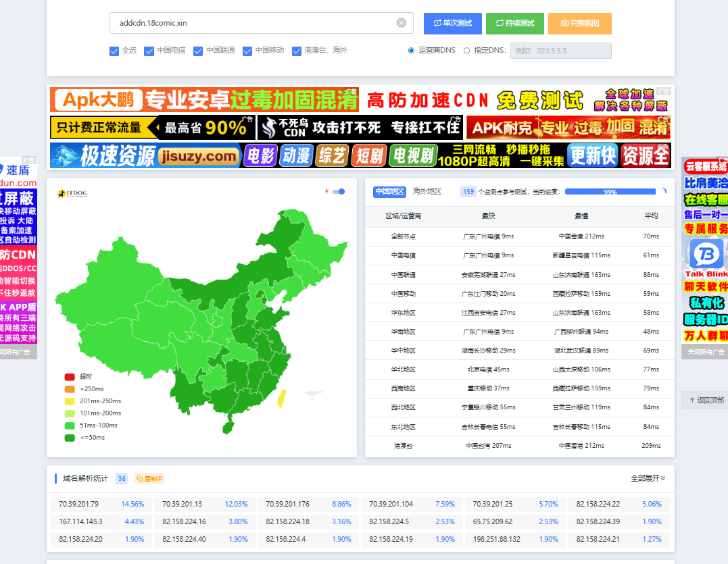Screen dimensions: 728x564
Task: Switch to the 海外地区 tab
Action: [x=427, y=192]
